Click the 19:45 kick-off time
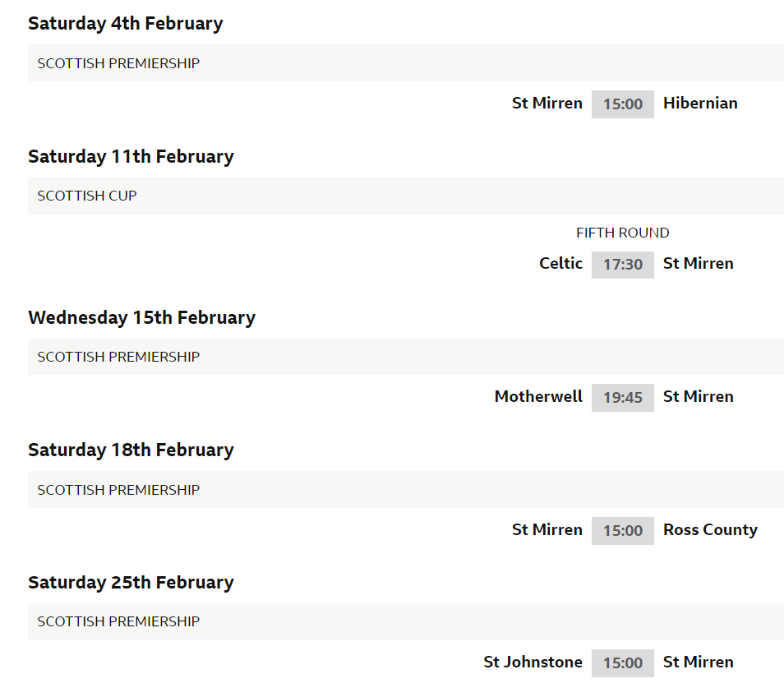Image resolution: width=784 pixels, height=697 pixels. (x=622, y=398)
